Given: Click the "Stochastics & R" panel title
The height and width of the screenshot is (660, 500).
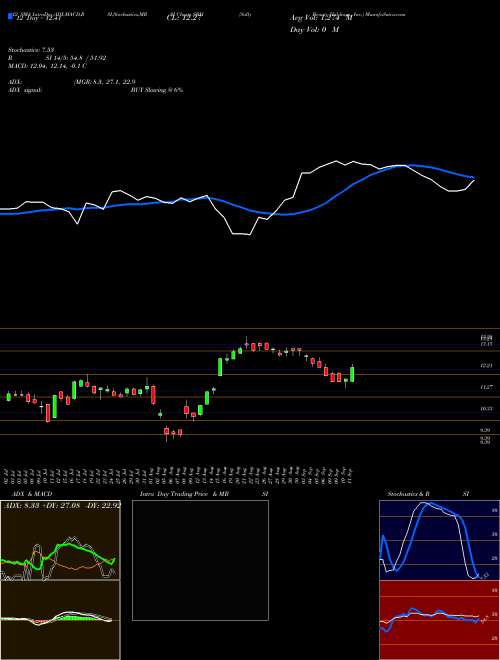Looking at the screenshot, I should click(x=407, y=494).
